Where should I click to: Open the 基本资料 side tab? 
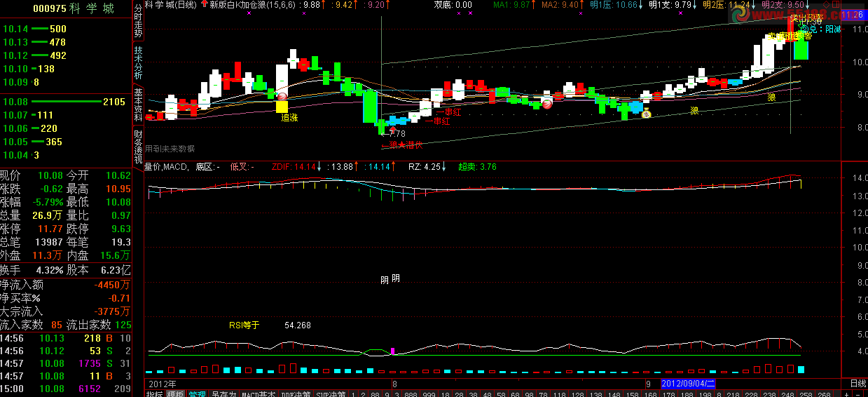[x=138, y=107]
